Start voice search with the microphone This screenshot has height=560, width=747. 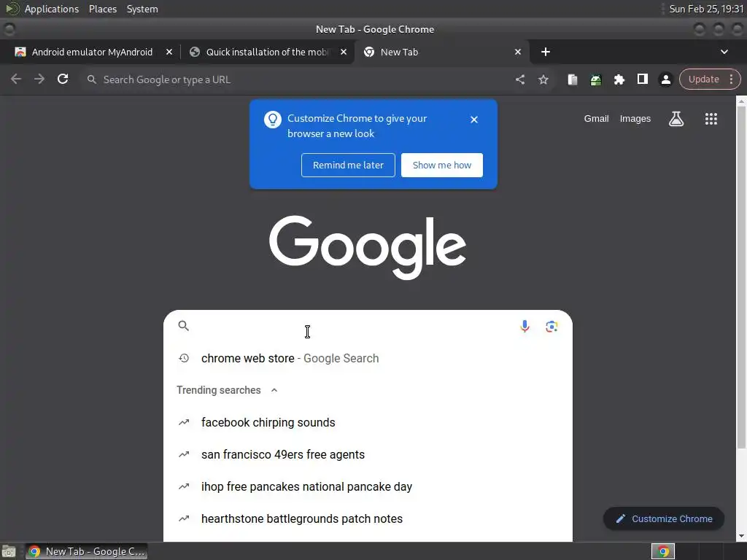coord(525,326)
